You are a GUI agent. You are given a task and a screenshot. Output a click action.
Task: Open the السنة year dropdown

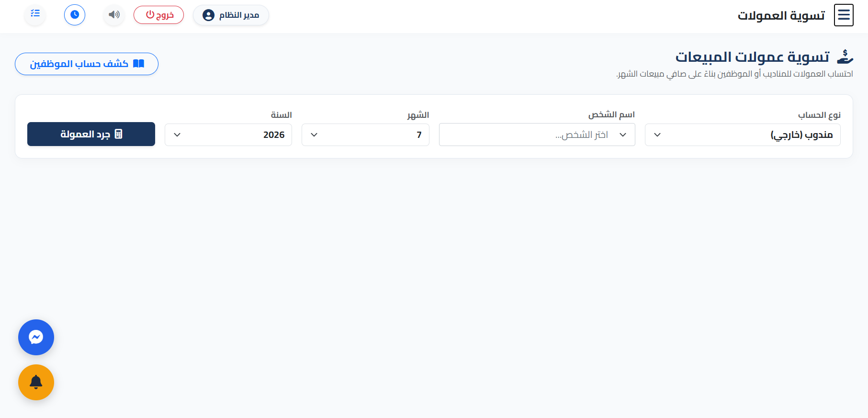pyautogui.click(x=228, y=135)
